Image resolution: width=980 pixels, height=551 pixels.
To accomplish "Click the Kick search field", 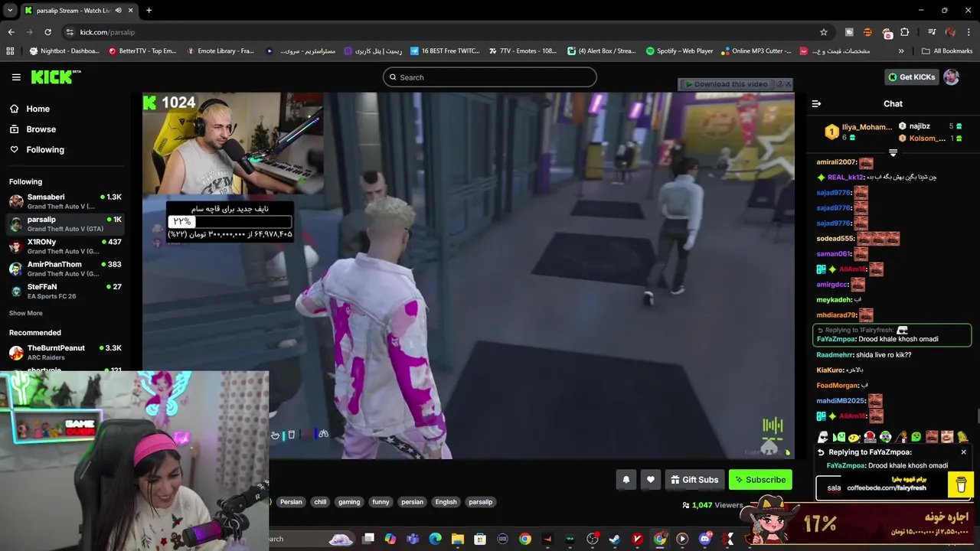I will [490, 77].
